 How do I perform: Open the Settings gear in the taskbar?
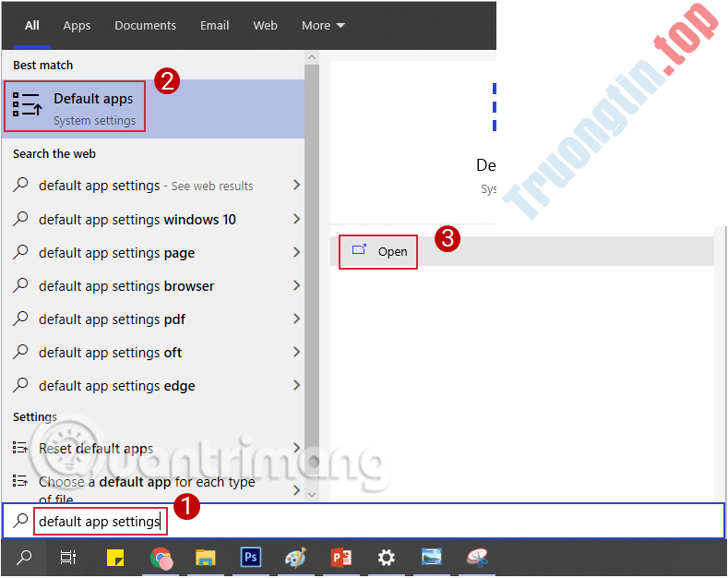387,558
